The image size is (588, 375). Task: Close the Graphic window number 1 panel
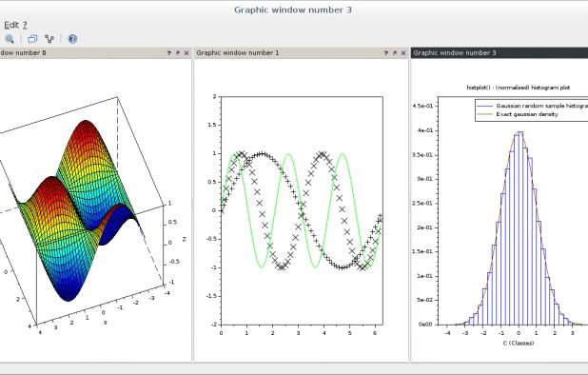403,53
